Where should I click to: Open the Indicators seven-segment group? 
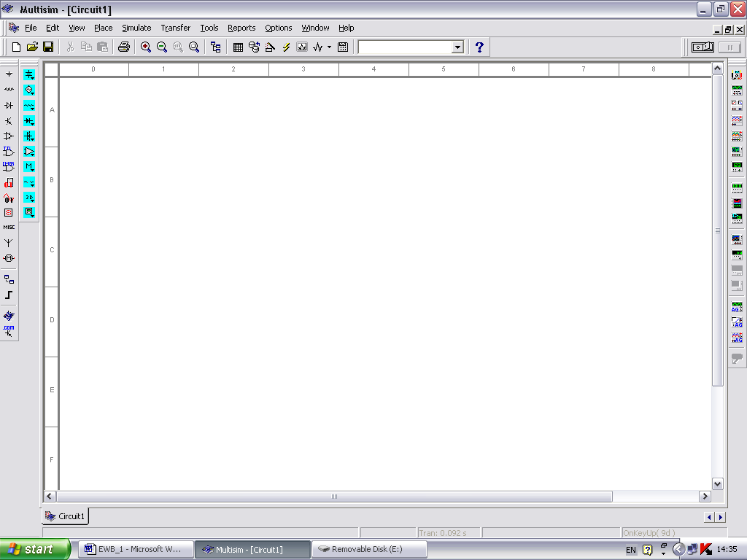[9, 212]
